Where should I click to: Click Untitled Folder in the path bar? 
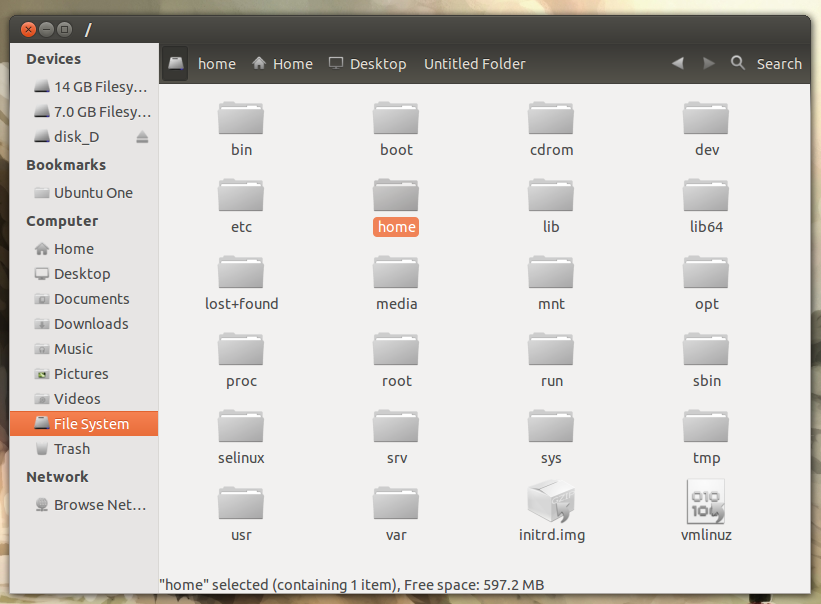(x=474, y=64)
